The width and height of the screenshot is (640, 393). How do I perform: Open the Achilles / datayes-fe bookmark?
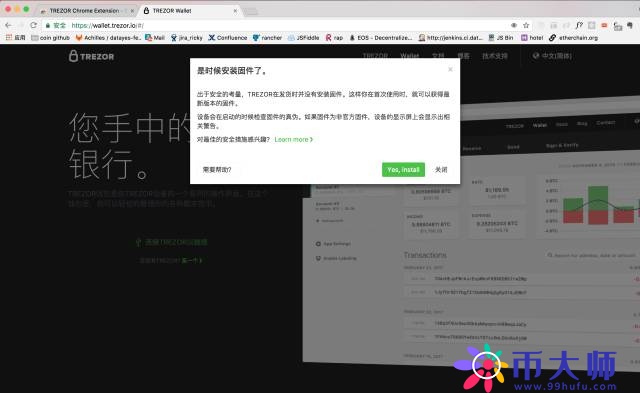108,38
